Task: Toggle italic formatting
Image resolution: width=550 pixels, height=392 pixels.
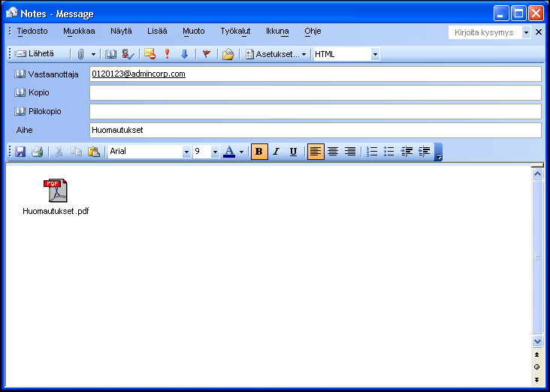Action: point(277,152)
